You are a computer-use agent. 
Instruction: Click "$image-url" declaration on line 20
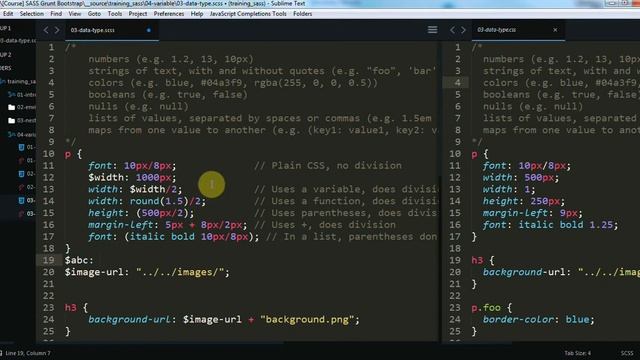click(x=147, y=272)
